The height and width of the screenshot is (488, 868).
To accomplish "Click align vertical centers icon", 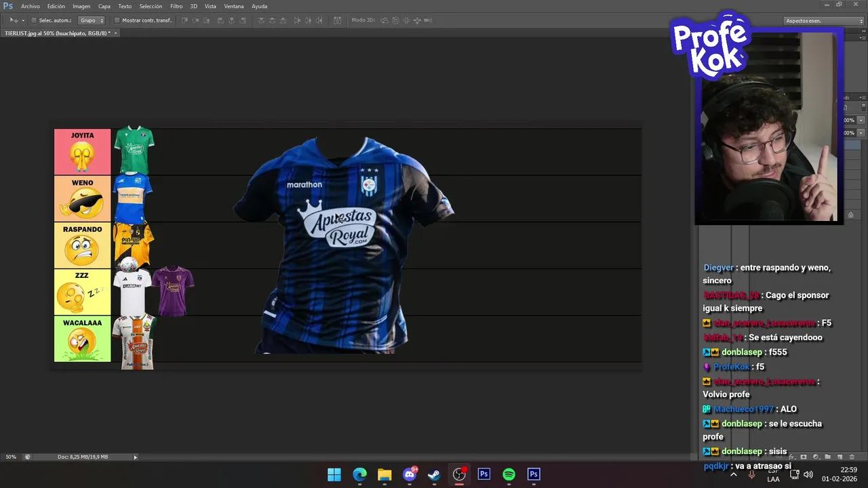I will [196, 20].
